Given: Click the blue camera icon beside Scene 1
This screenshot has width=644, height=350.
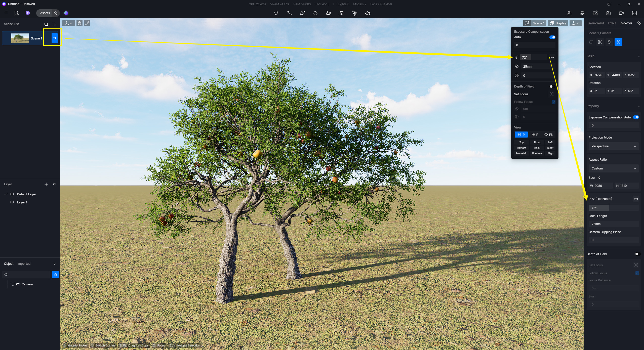Looking at the screenshot, I should click(54, 38).
